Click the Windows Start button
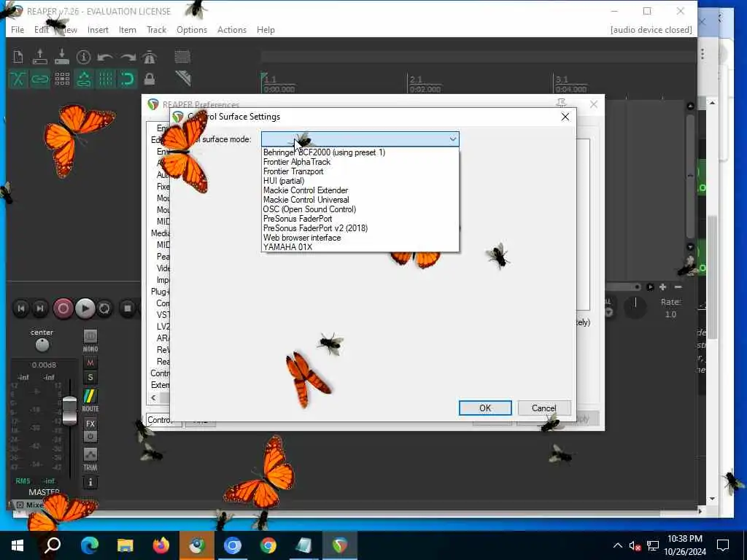Image resolution: width=747 pixels, height=560 pixels. 18,545
